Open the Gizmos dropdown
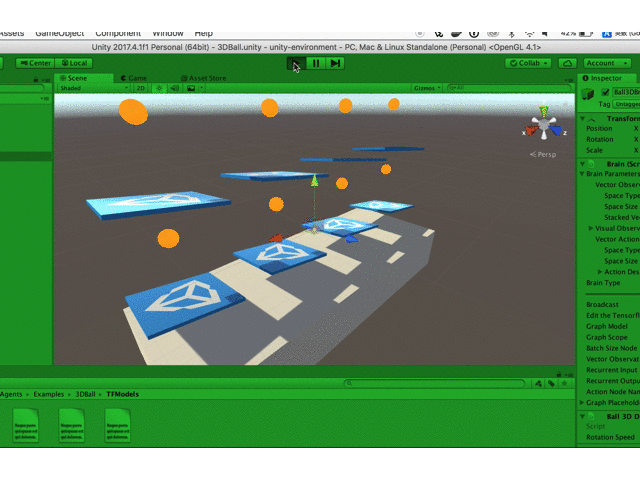The height and width of the screenshot is (480, 640). pyautogui.click(x=427, y=88)
